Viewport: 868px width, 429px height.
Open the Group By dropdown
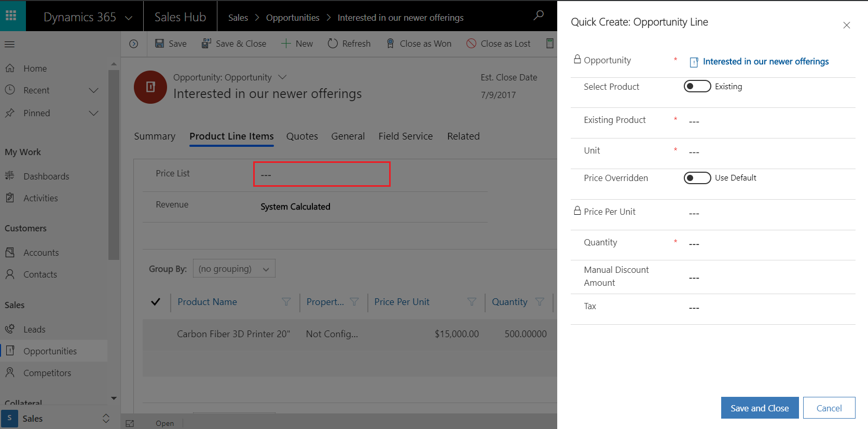(x=234, y=269)
